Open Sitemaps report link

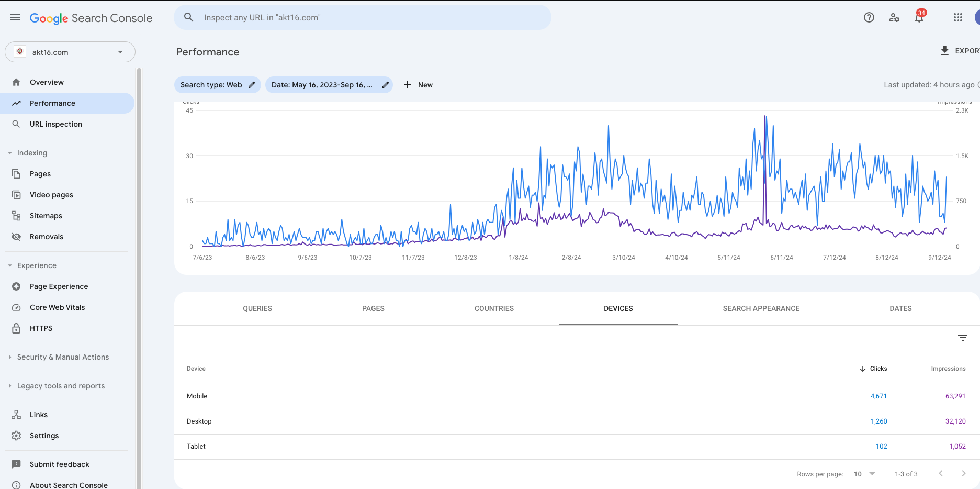pyautogui.click(x=46, y=216)
